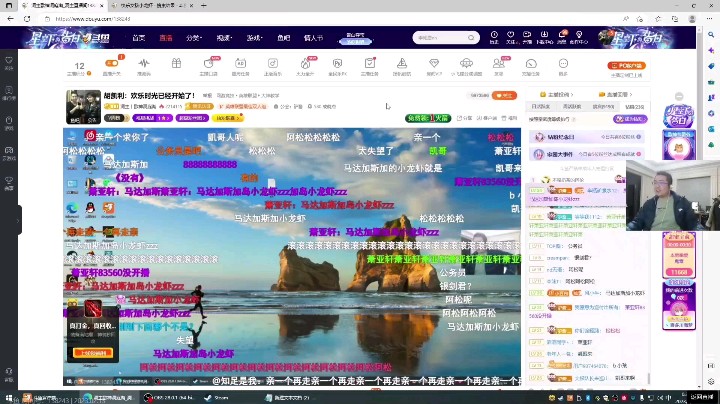
Task: Open 鱼吧 from the top navigation
Action: (283, 38)
